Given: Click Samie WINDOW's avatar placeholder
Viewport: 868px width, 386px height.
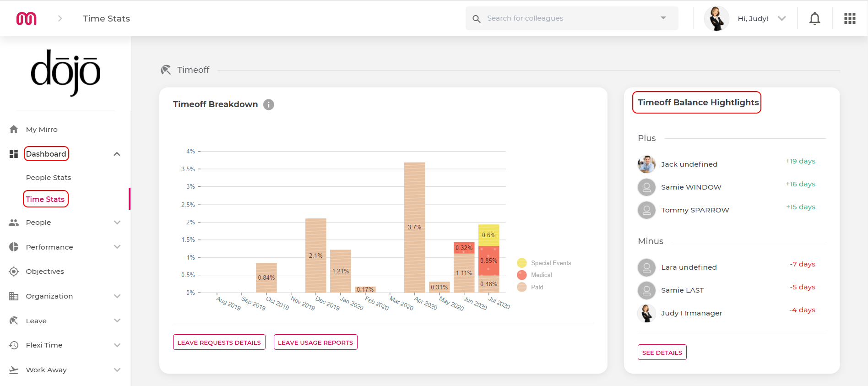Looking at the screenshot, I should [646, 187].
